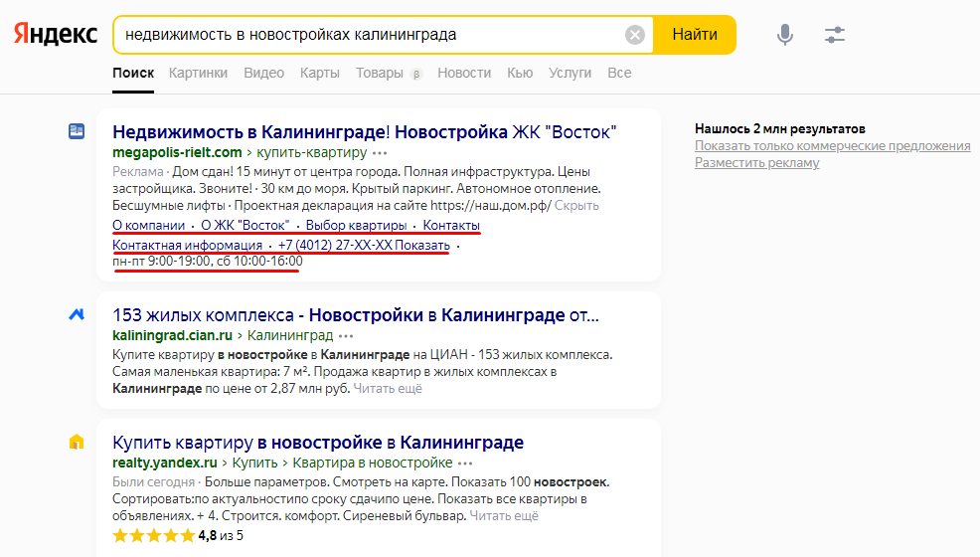Click the Найти search button
Screen dimensions: 980x557
(695, 35)
